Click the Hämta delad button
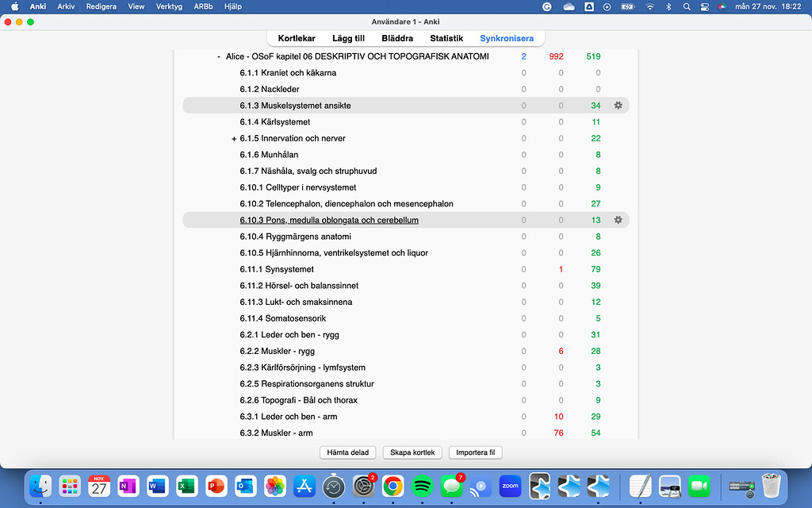 [x=347, y=452]
